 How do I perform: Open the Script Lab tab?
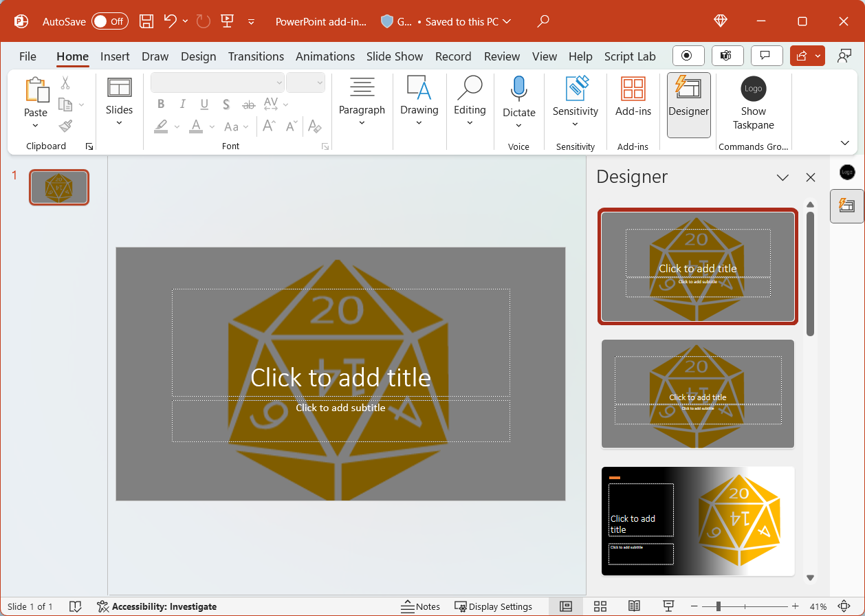click(630, 56)
